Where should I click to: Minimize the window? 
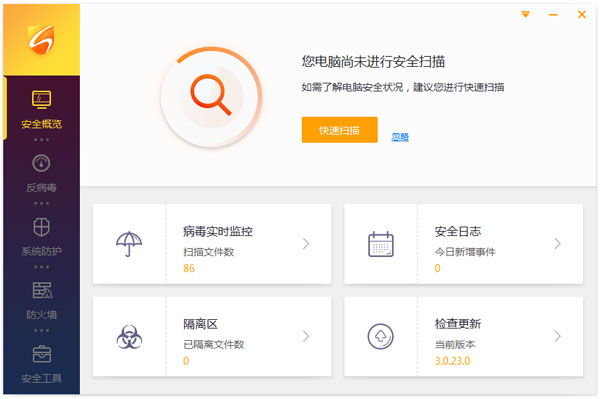(x=553, y=15)
